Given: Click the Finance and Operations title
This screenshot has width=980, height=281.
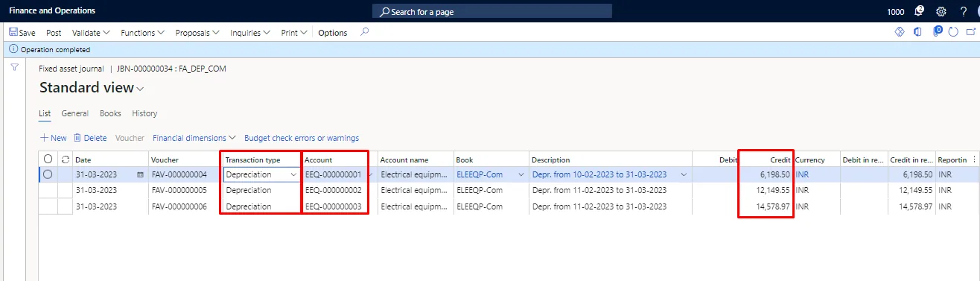Looking at the screenshot, I should tap(52, 11).
